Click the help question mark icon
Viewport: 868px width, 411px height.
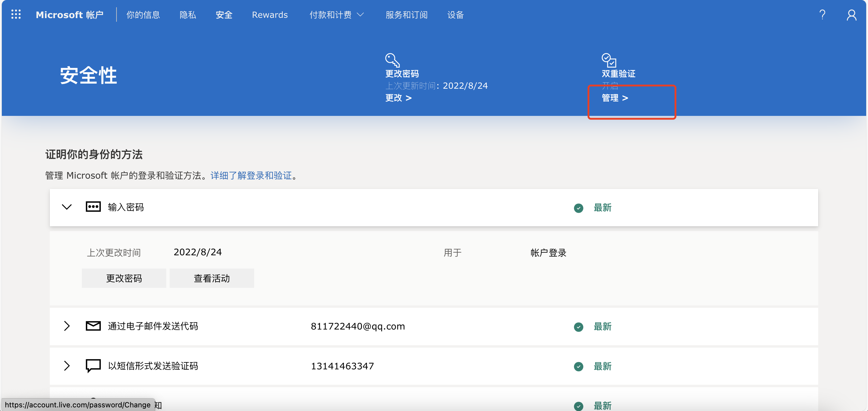[822, 14]
